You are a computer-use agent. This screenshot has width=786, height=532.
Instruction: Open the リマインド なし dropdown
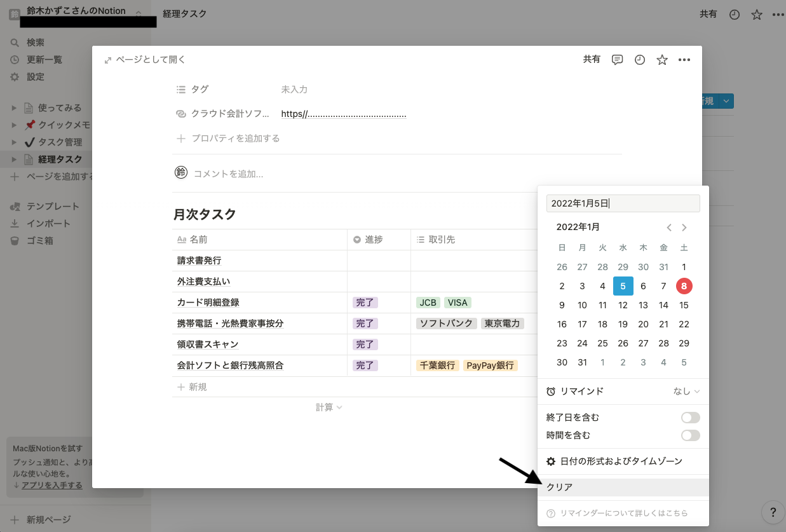pos(686,392)
